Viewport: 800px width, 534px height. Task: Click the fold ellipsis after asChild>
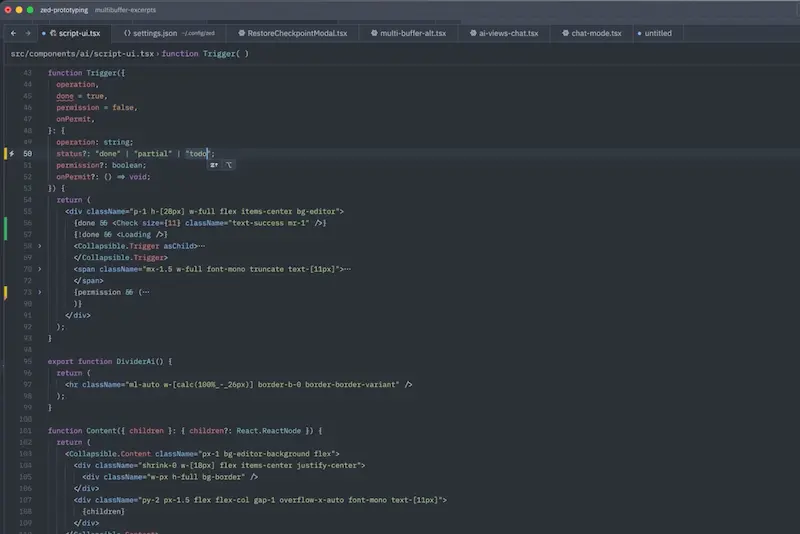click(x=202, y=246)
